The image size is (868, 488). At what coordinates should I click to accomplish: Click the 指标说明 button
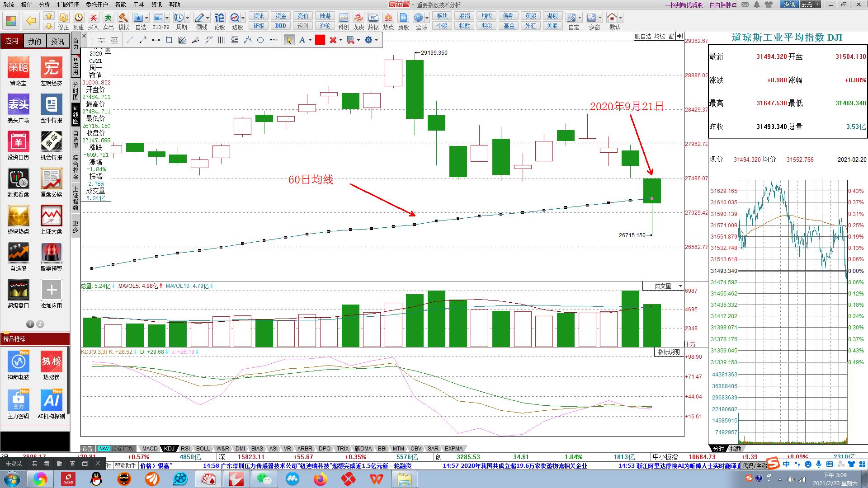(x=669, y=352)
